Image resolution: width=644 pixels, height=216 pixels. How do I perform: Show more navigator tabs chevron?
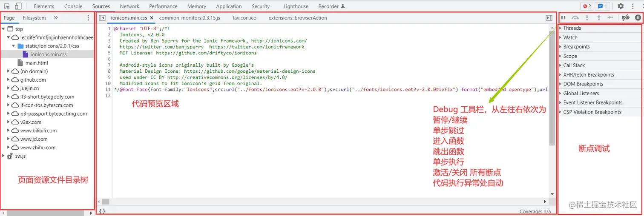56,18
